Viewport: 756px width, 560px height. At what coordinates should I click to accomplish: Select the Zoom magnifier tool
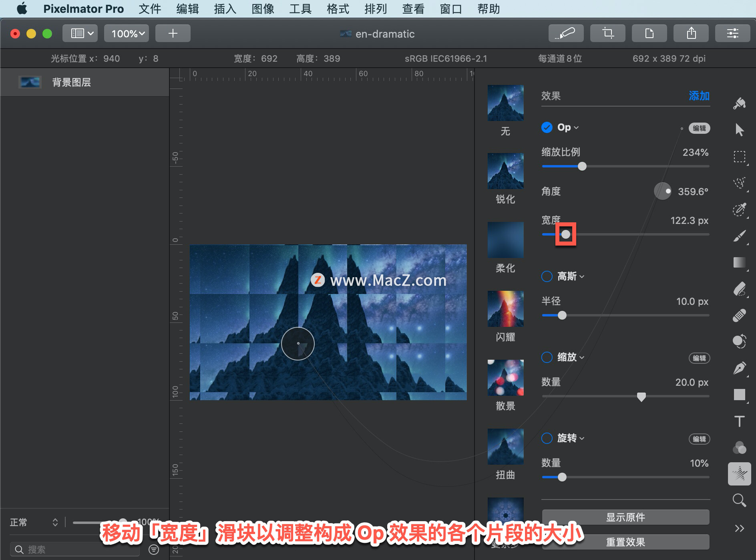[x=739, y=500]
